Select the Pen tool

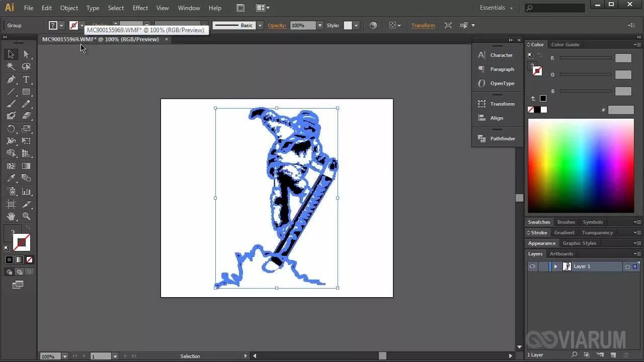point(11,79)
